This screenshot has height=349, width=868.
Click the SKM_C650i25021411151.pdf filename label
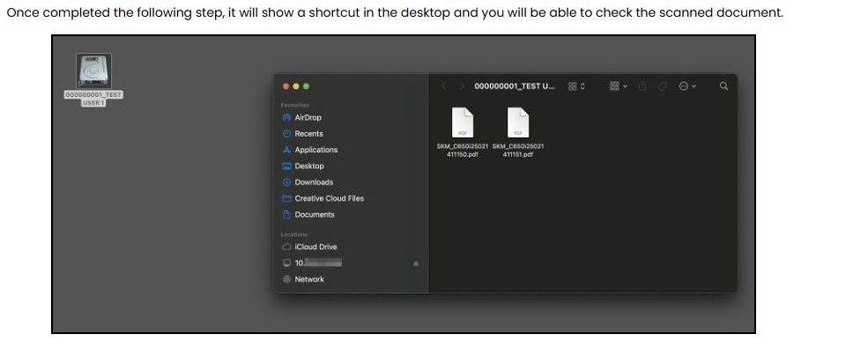[517, 150]
